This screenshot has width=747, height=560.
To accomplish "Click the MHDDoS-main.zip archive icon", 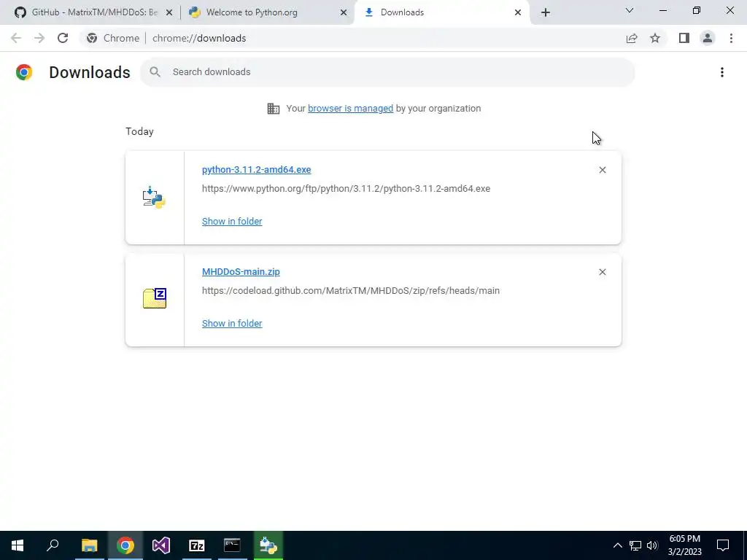I will point(155,298).
